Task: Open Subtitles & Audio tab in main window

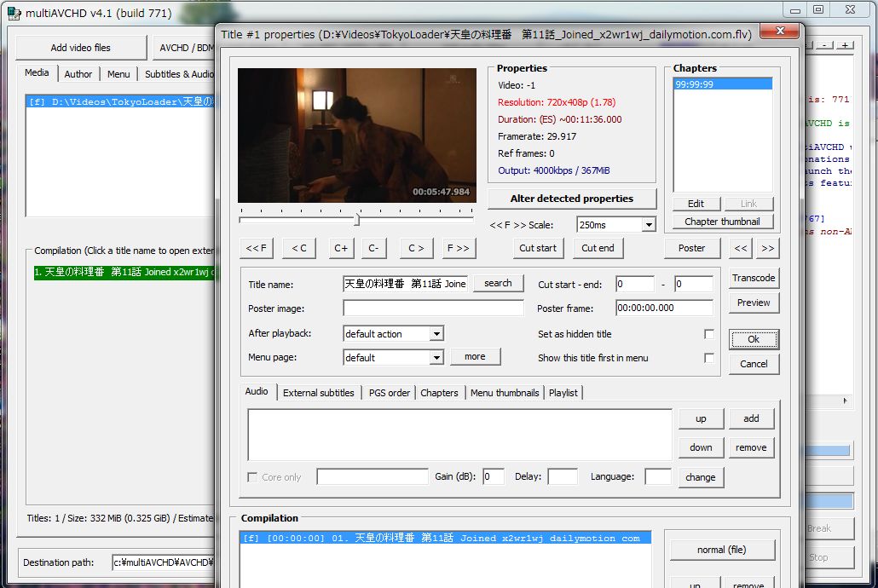Action: pyautogui.click(x=178, y=74)
